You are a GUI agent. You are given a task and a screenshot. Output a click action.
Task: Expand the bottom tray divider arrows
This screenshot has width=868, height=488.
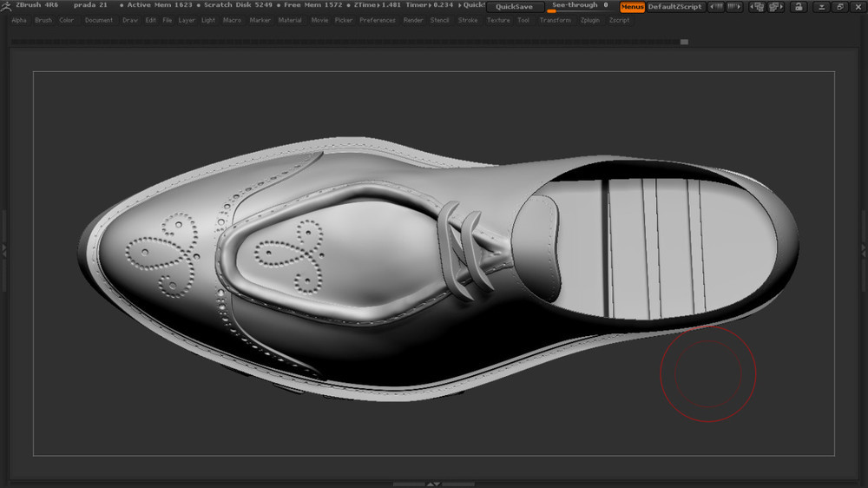pyautogui.click(x=434, y=484)
